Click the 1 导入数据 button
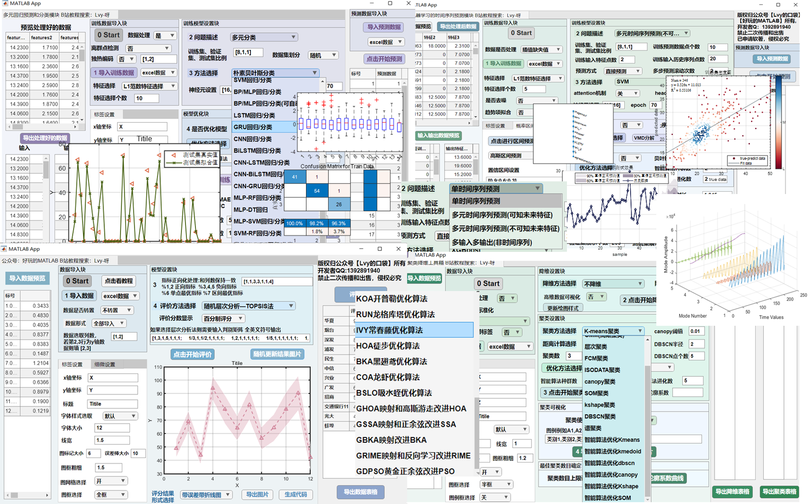Viewport: 812px width, 504px height. [x=80, y=296]
